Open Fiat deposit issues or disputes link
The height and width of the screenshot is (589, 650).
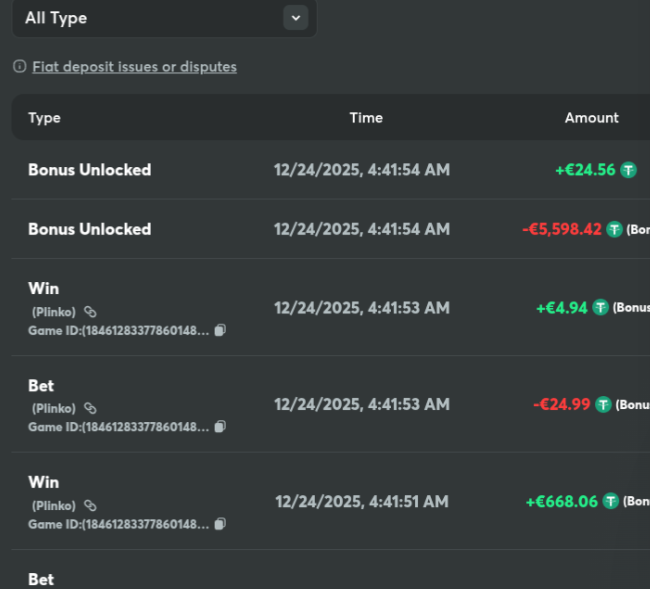pyautogui.click(x=134, y=67)
